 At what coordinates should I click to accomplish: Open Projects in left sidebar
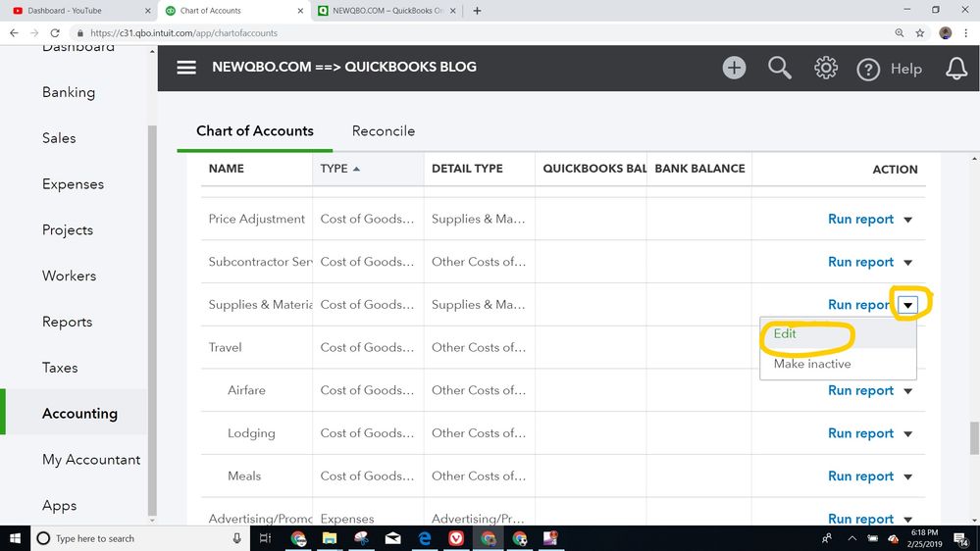(x=68, y=229)
